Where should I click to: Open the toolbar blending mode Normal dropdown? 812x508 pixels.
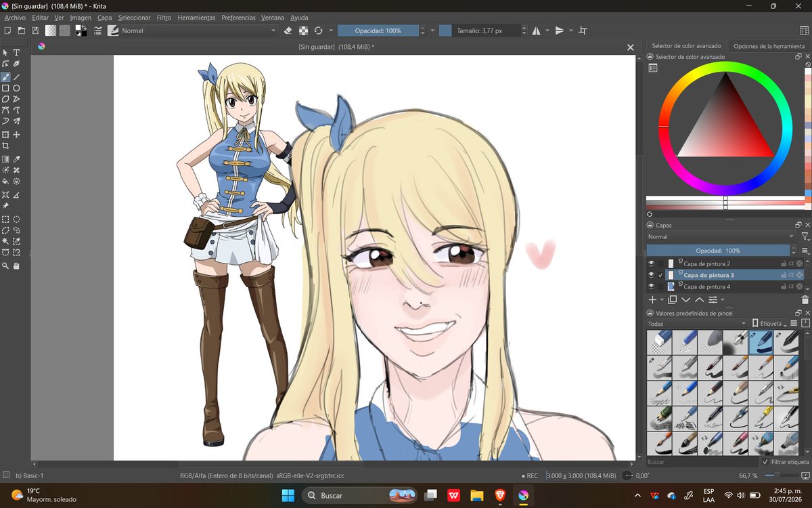click(200, 30)
